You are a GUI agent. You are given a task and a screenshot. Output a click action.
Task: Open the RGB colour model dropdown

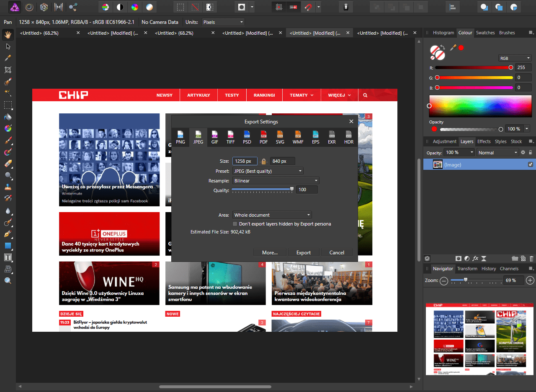coord(515,59)
